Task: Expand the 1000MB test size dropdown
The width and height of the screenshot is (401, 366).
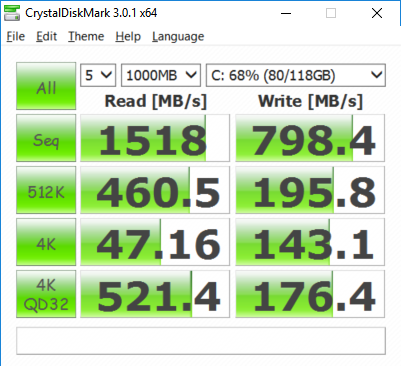Action: pos(161,75)
